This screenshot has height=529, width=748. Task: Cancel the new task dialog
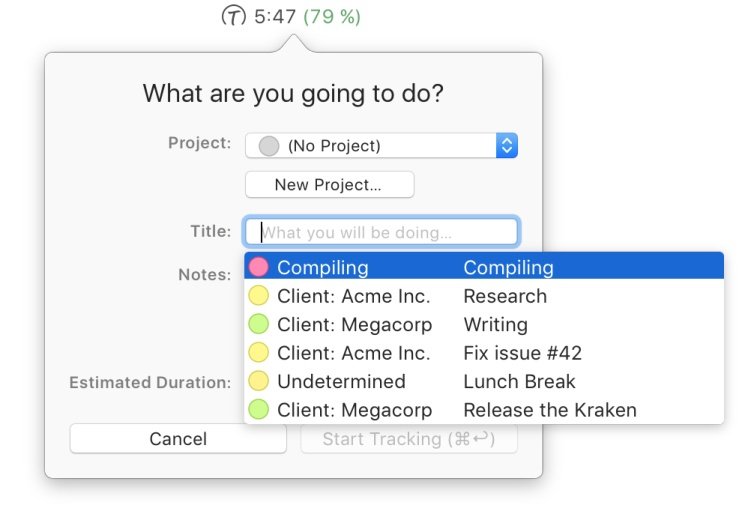178,438
